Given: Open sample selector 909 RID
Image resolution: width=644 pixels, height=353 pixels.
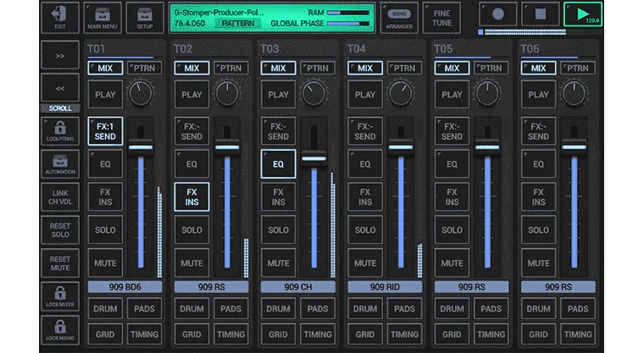Looking at the screenshot, I should [385, 287].
